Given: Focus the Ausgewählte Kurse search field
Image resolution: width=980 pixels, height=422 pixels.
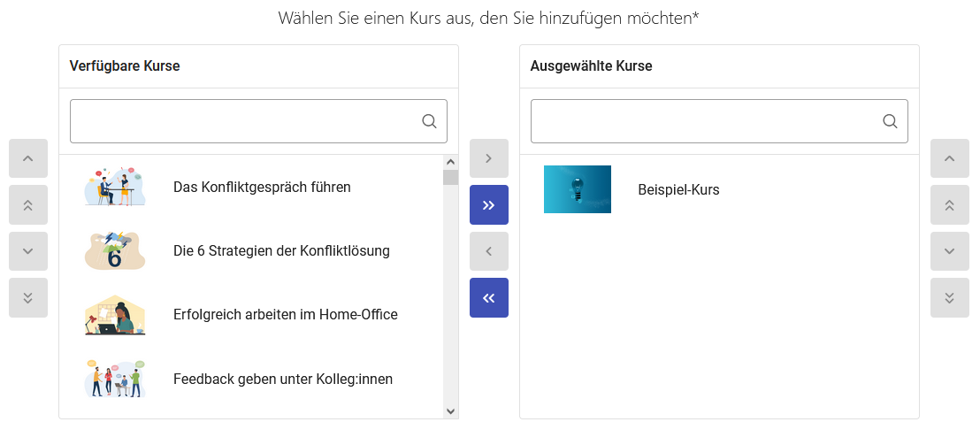Looking at the screenshot, I should pos(706,121).
